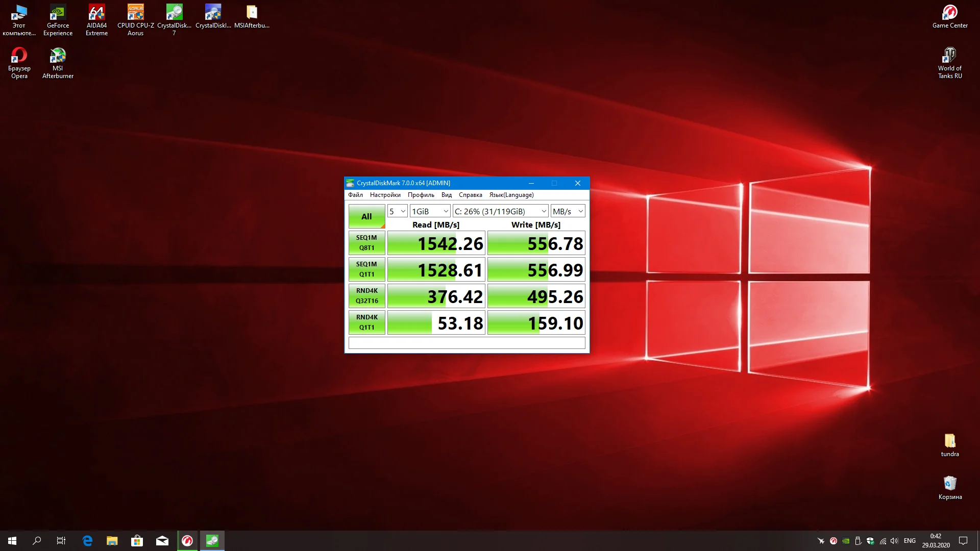
Task: Click the empty comment field at bottom
Action: pos(467,343)
